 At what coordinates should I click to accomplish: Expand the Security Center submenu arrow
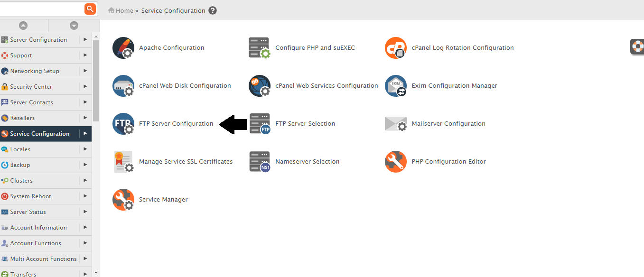coord(85,86)
